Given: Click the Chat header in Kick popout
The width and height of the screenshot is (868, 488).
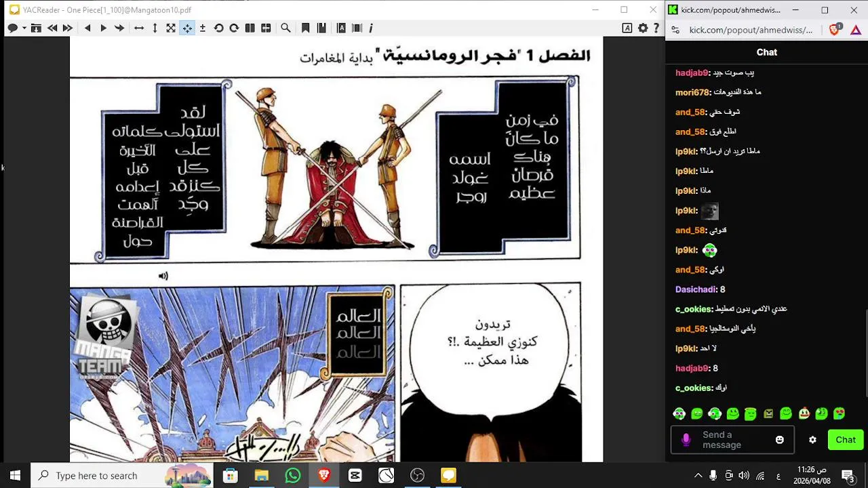Looking at the screenshot, I should click(x=767, y=52).
